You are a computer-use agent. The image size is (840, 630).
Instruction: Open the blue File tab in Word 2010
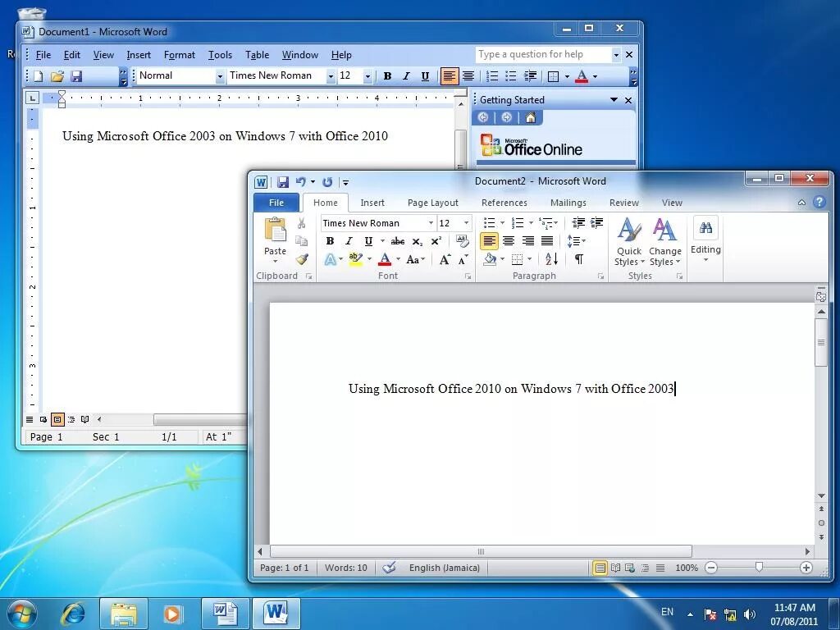tap(276, 203)
